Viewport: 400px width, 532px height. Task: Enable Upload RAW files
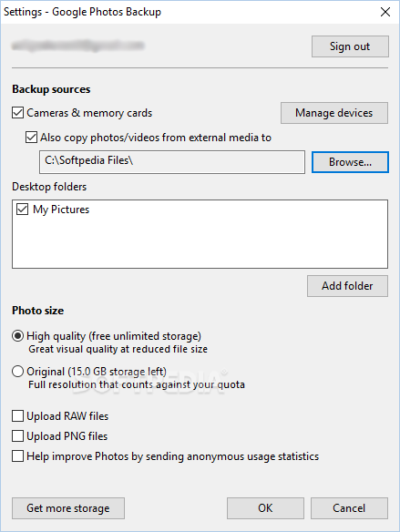pos(17,416)
